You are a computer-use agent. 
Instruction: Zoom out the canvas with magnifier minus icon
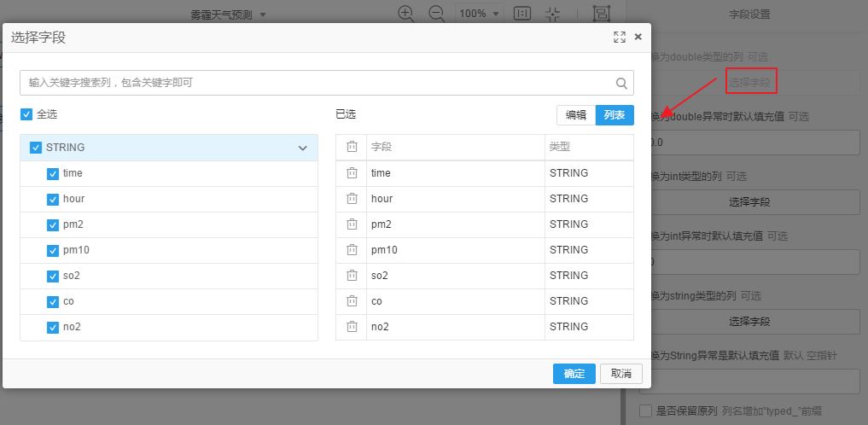point(437,14)
